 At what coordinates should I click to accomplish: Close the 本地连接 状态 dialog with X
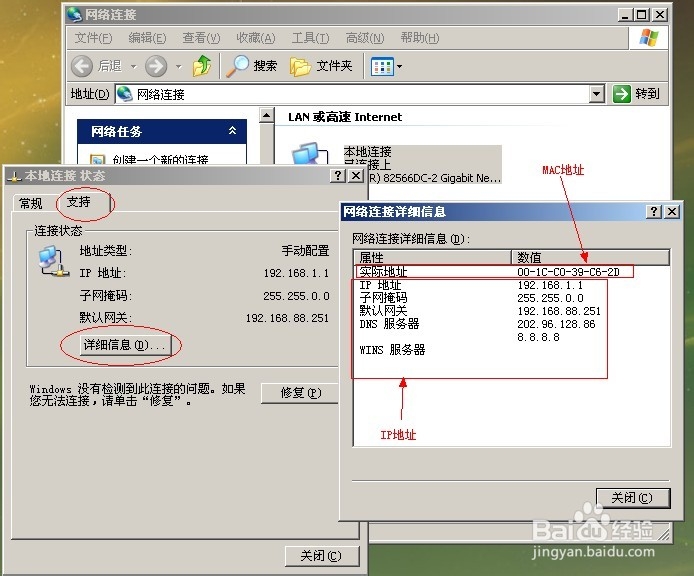pos(356,176)
